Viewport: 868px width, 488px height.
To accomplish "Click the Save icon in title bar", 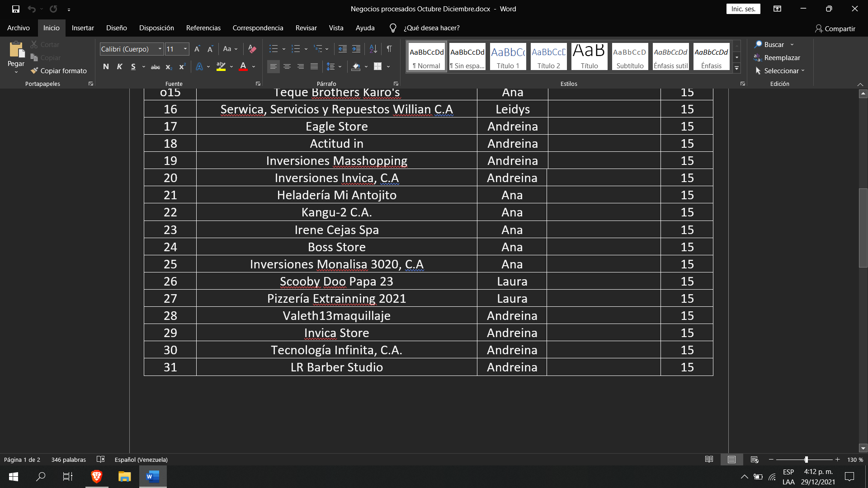I will (16, 9).
